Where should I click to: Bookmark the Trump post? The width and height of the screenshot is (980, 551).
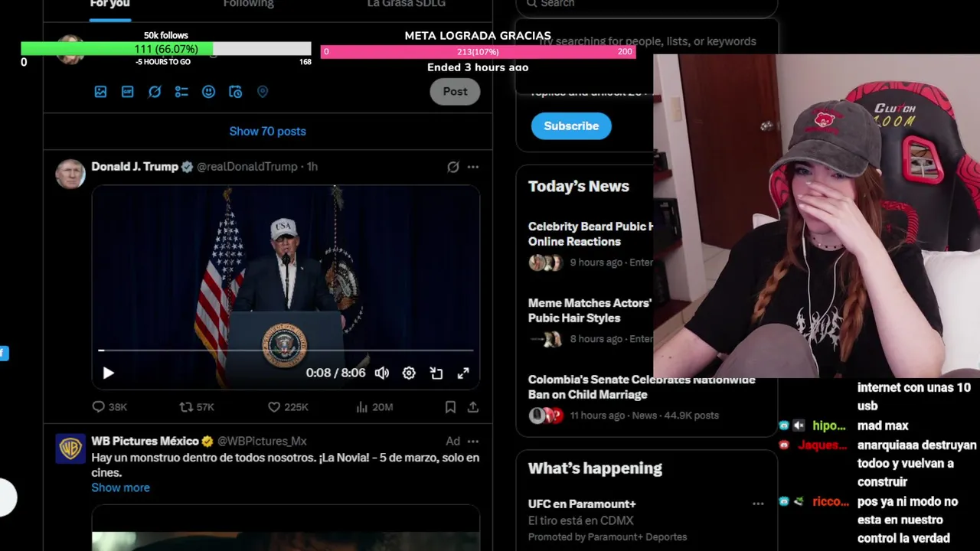pos(450,407)
